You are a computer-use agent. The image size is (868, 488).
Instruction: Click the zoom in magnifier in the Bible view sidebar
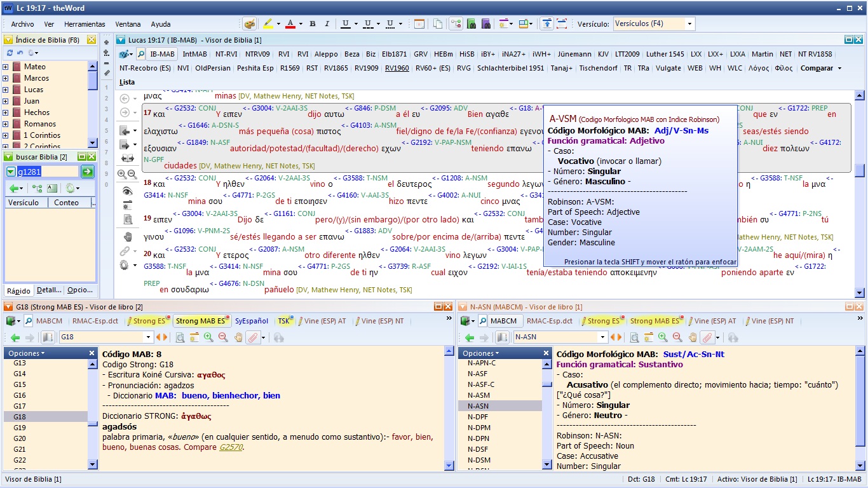122,174
